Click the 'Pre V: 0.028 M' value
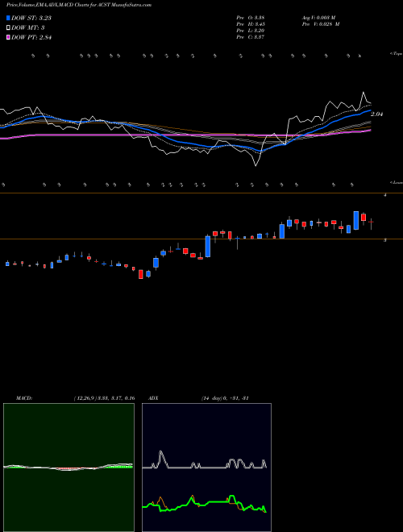 [x=321, y=24]
